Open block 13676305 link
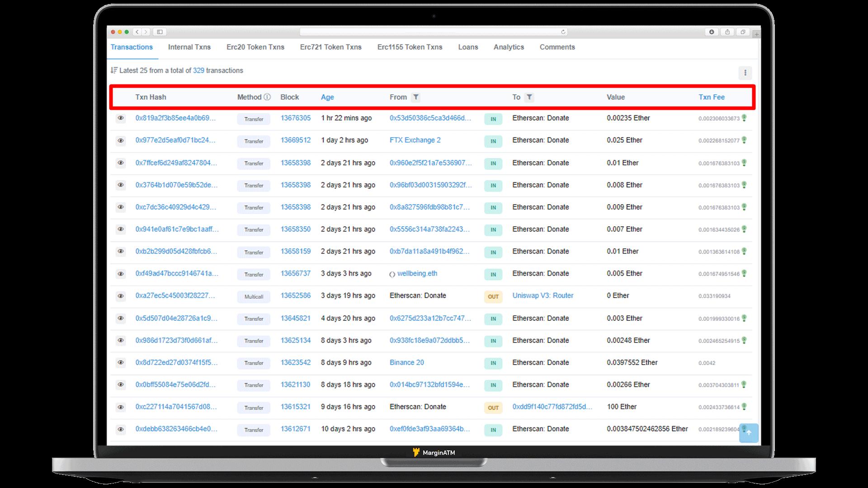868x488 pixels. point(296,118)
